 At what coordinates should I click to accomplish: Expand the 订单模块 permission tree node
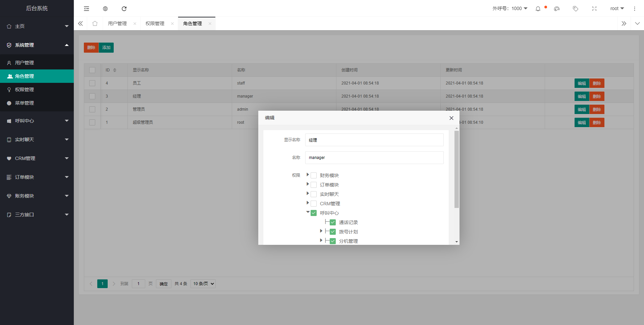[308, 184]
